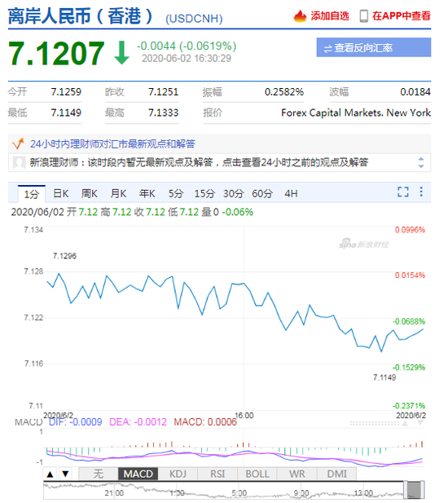Click the 7.1296 high marker on chart
This screenshot has height=503, width=448.
pyautogui.click(x=64, y=256)
